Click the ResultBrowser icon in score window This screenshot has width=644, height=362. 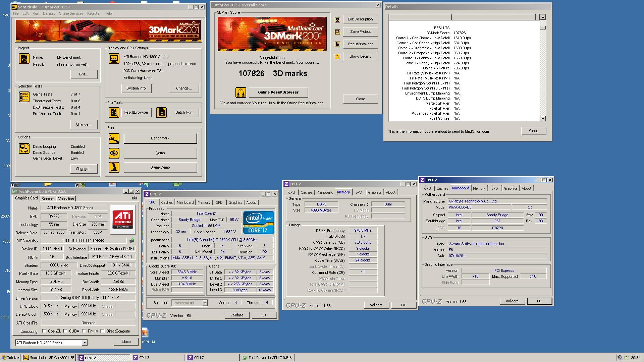pos(337,44)
